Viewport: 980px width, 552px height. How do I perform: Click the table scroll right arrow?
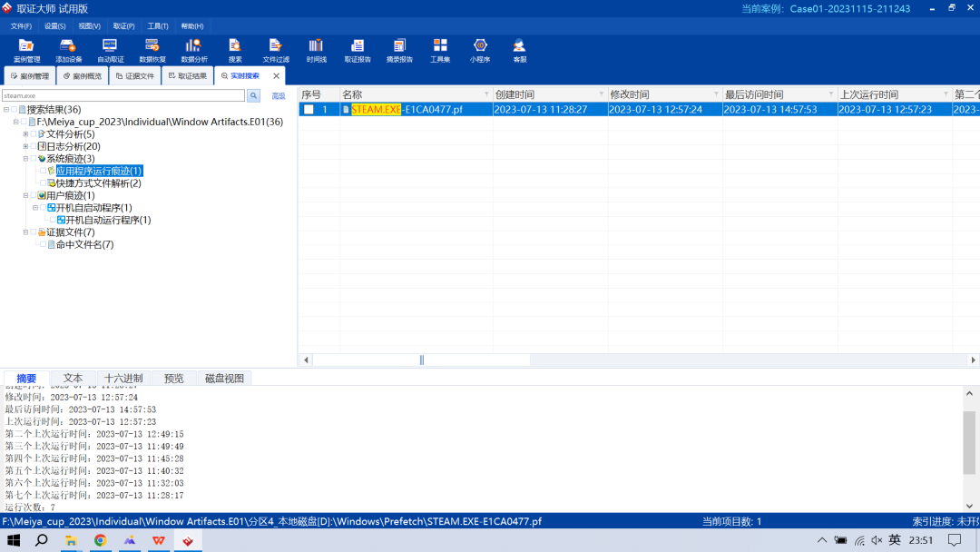(973, 360)
